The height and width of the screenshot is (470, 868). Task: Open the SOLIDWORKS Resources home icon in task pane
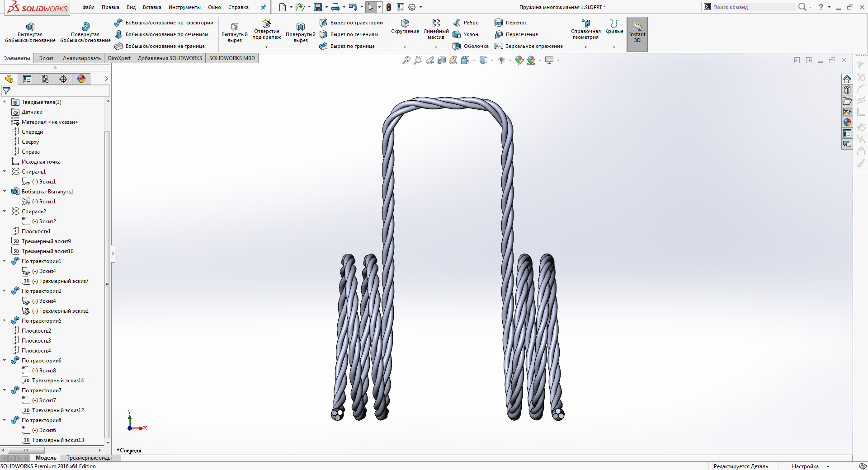[847, 79]
